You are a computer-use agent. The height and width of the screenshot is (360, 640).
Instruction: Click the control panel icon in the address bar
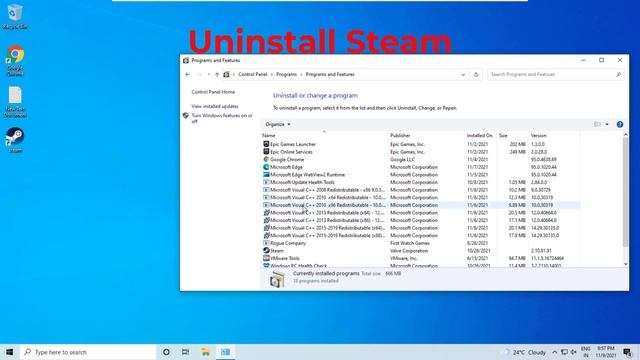click(227, 74)
